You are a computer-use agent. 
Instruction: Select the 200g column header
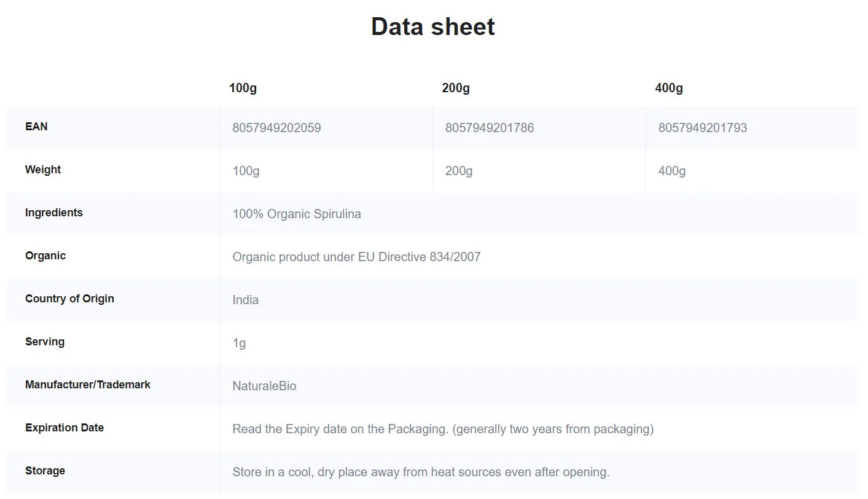click(456, 88)
